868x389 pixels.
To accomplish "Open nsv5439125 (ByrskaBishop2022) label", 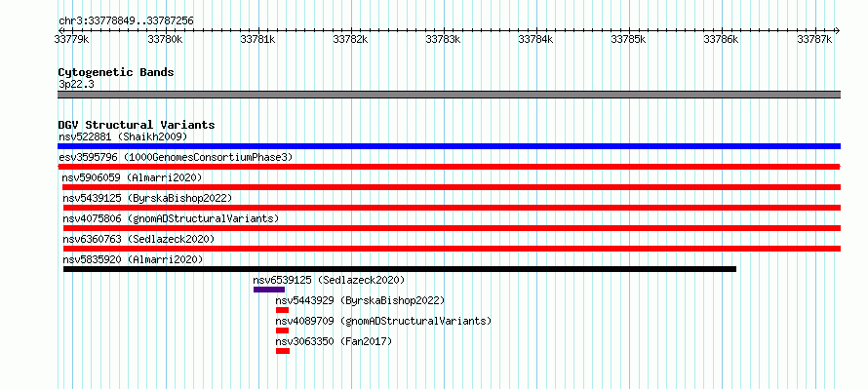I will [147, 198].
